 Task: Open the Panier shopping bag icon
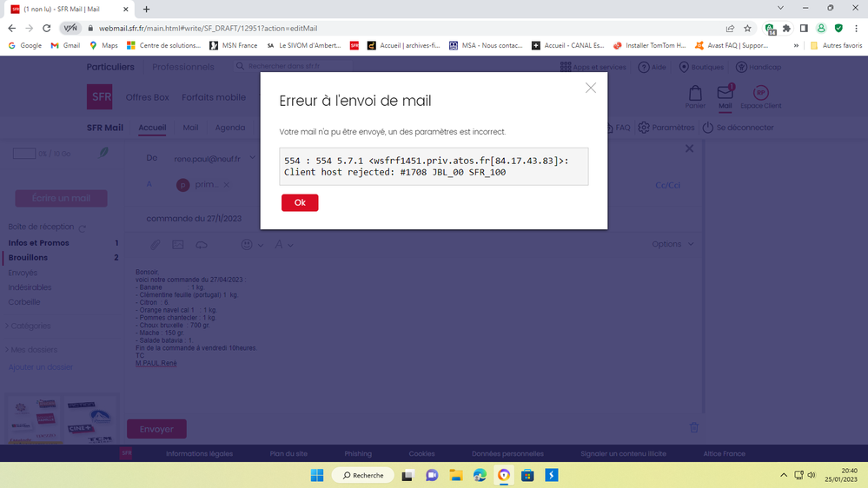click(x=695, y=94)
